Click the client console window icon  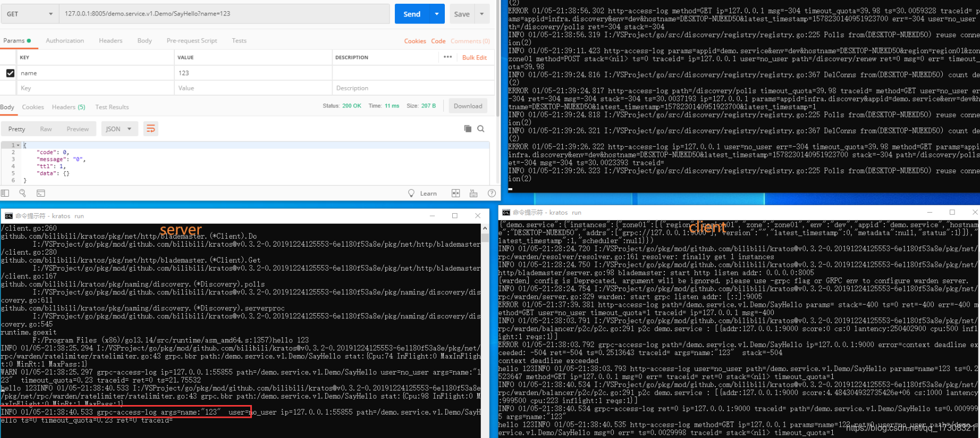point(506,212)
